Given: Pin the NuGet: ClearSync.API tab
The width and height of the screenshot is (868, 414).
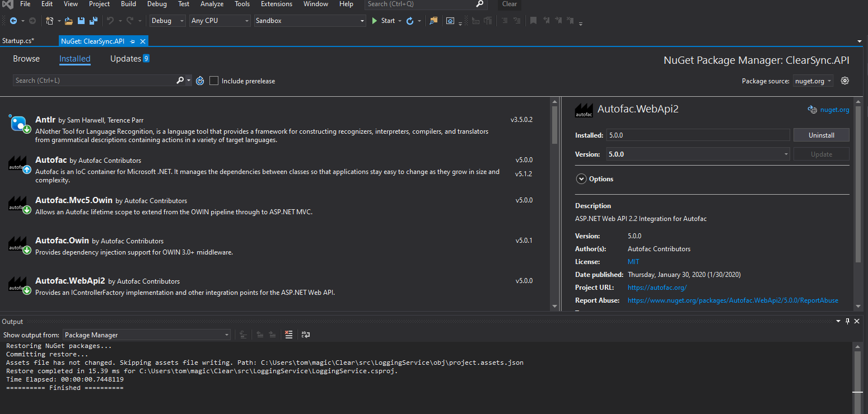Looking at the screenshot, I should pos(133,41).
